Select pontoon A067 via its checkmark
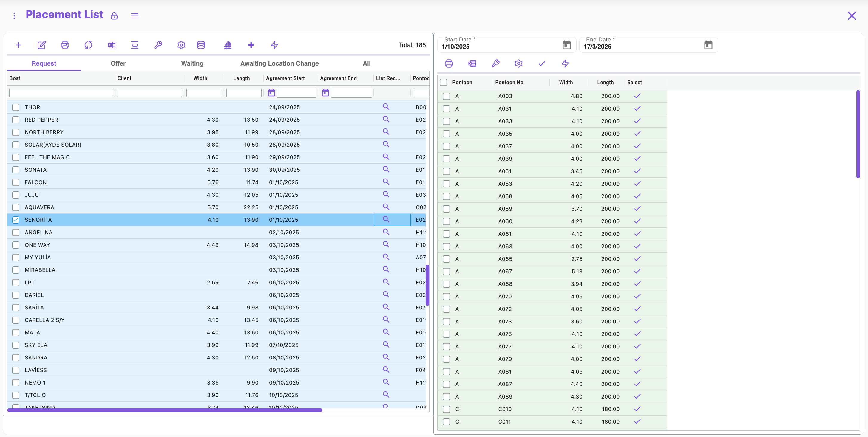Viewport: 868px width, 437px height. tap(637, 271)
